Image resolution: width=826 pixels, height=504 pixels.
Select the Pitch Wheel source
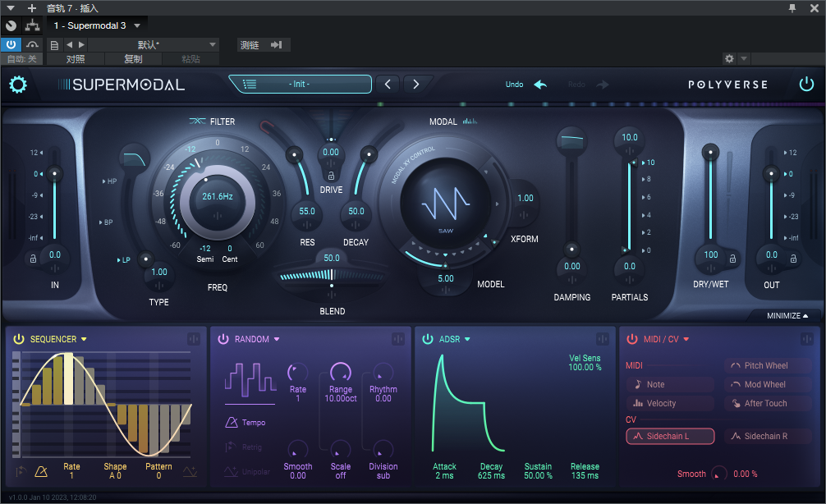point(768,365)
